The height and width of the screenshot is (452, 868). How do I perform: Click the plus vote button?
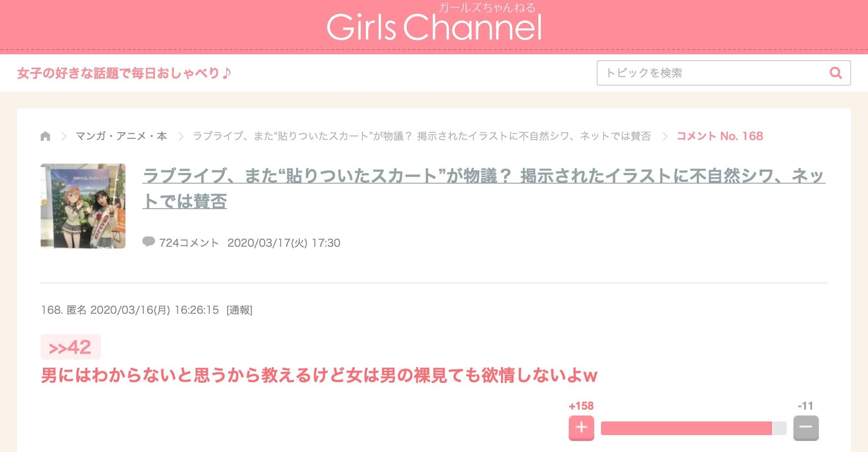(x=581, y=428)
